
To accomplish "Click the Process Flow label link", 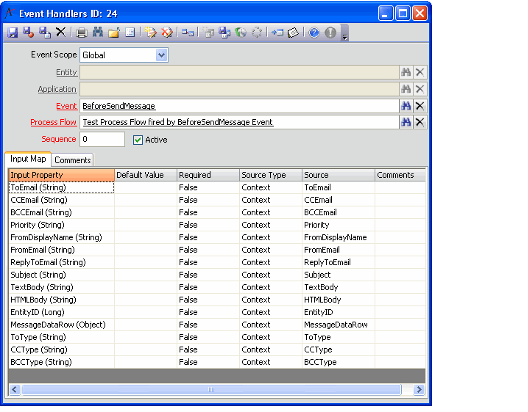I will (53, 122).
